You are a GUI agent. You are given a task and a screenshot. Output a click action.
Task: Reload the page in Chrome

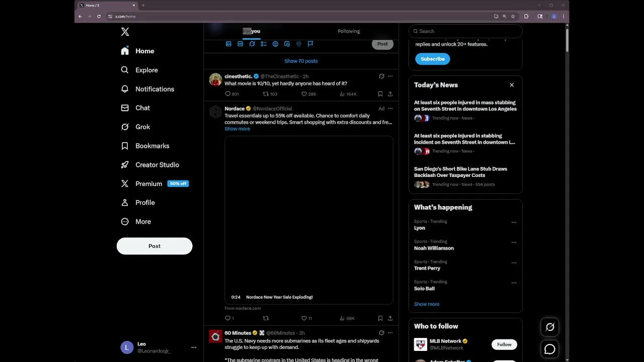click(x=99, y=16)
